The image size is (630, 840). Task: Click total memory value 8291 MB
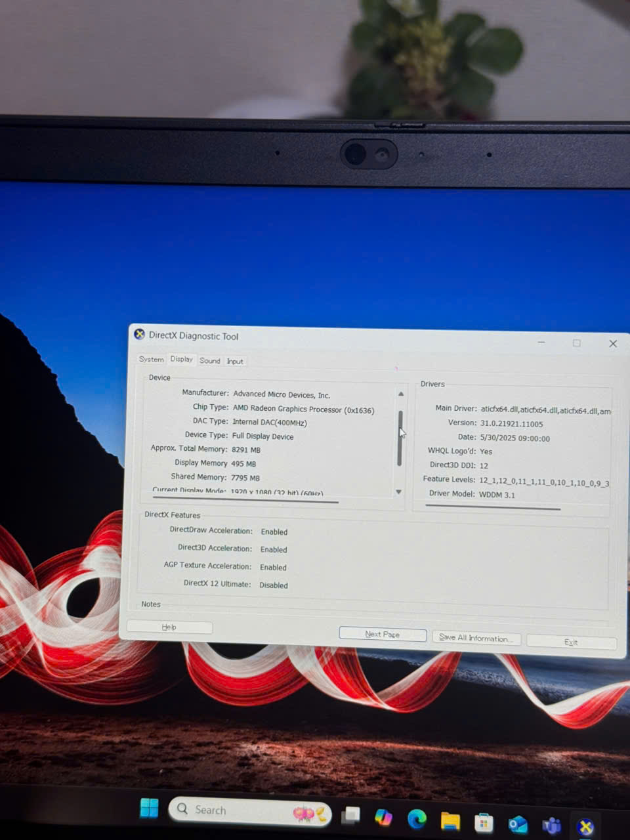(246, 450)
